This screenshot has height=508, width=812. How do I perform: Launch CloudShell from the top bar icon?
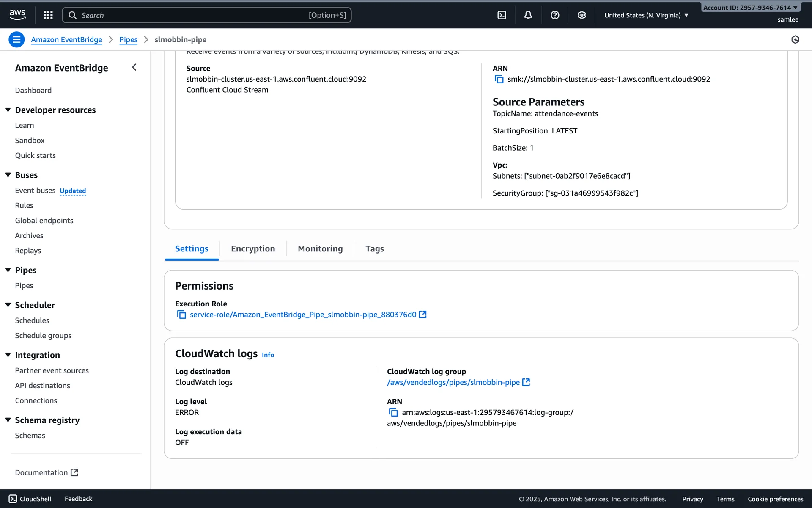tap(502, 15)
